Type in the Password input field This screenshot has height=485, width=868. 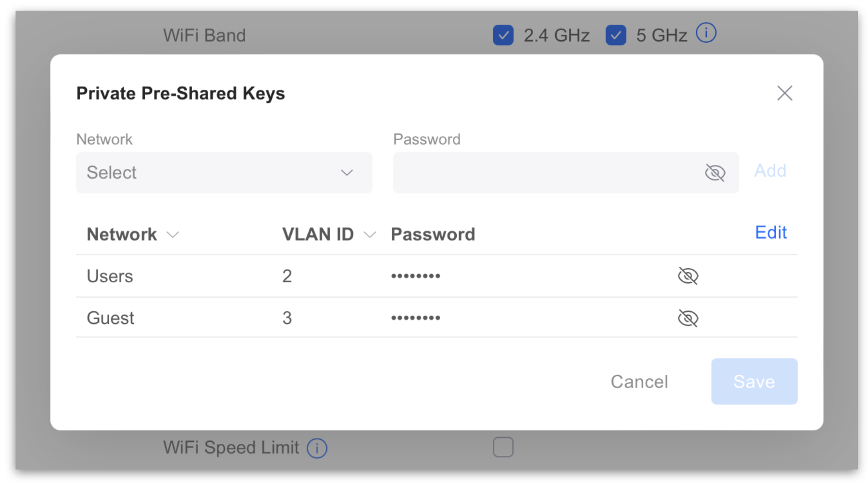pos(534,172)
